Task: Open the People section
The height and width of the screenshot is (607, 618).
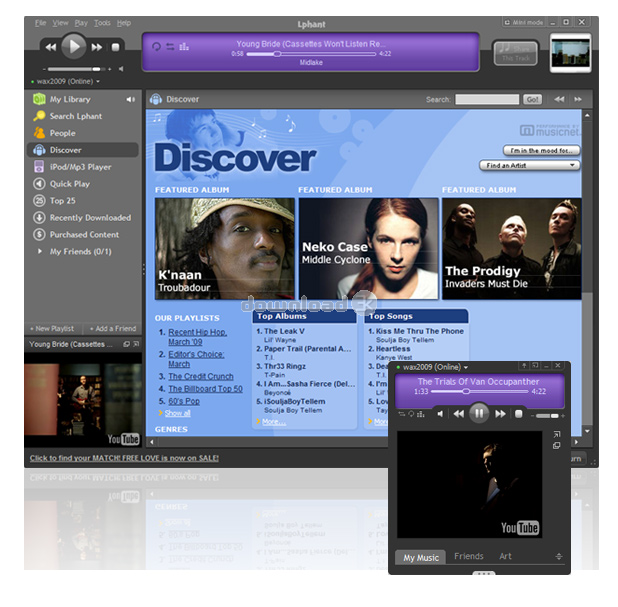Action: pyautogui.click(x=62, y=133)
